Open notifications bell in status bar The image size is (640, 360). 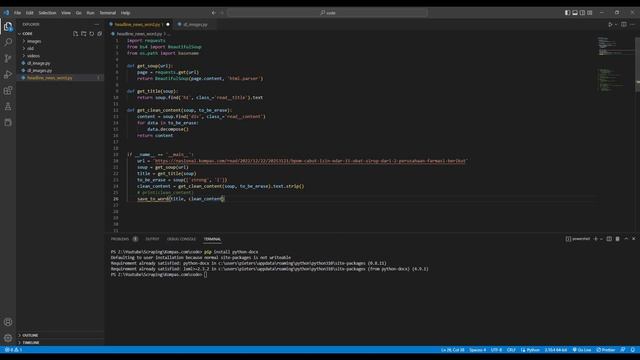pyautogui.click(x=633, y=350)
